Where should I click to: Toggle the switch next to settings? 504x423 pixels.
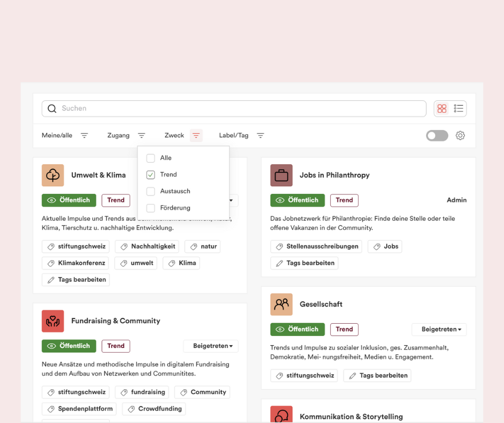(x=437, y=136)
